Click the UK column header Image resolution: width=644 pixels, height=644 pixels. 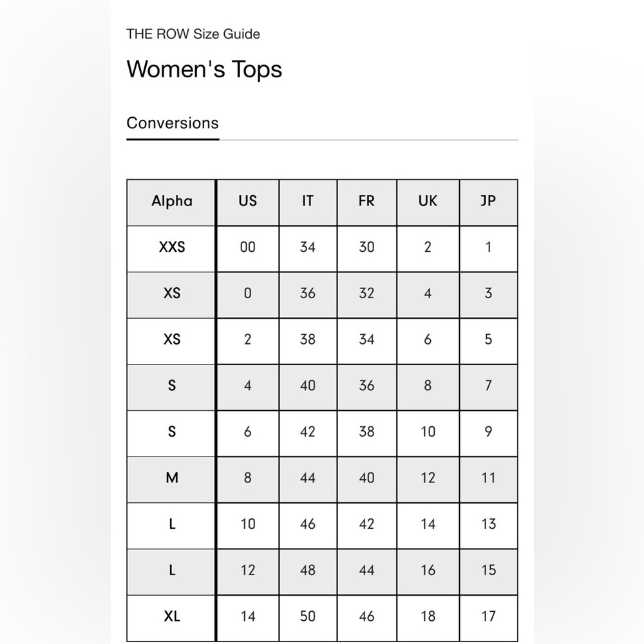(x=428, y=202)
